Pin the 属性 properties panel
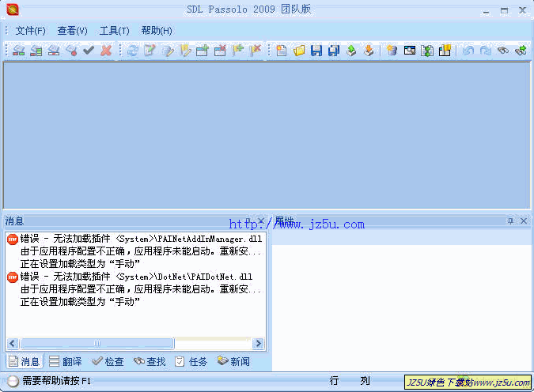Image resolution: width=534 pixels, height=392 pixels. (x=510, y=220)
